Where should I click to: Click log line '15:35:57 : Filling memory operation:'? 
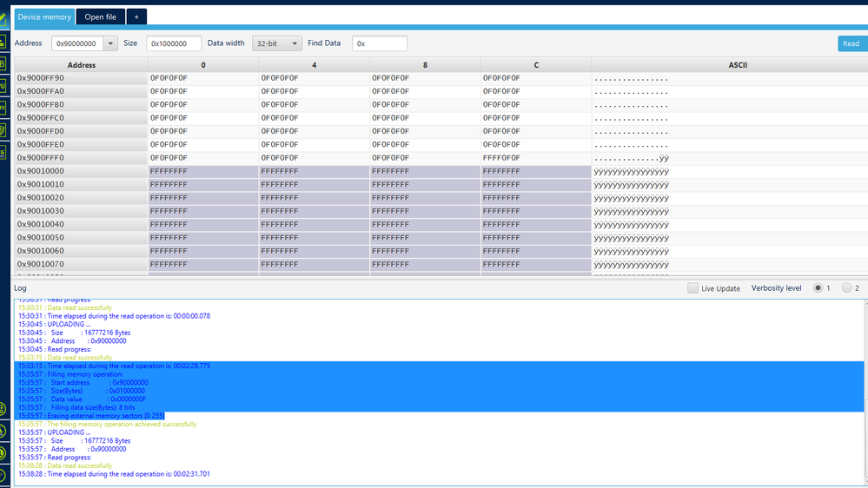click(x=71, y=374)
